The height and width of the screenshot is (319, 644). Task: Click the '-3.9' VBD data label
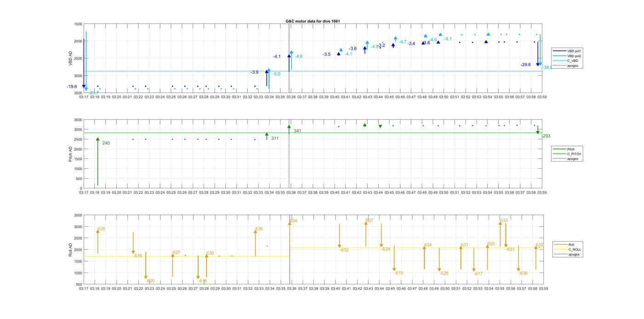[x=254, y=72]
